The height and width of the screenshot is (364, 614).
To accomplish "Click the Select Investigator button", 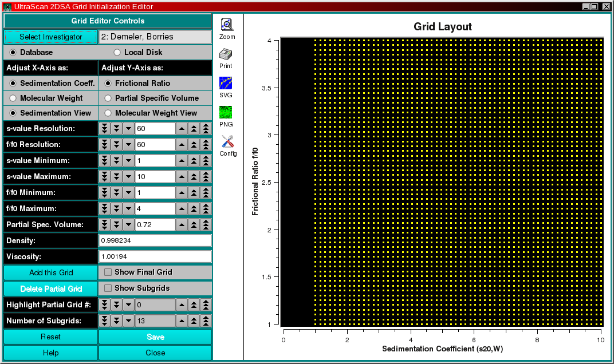I will [51, 37].
